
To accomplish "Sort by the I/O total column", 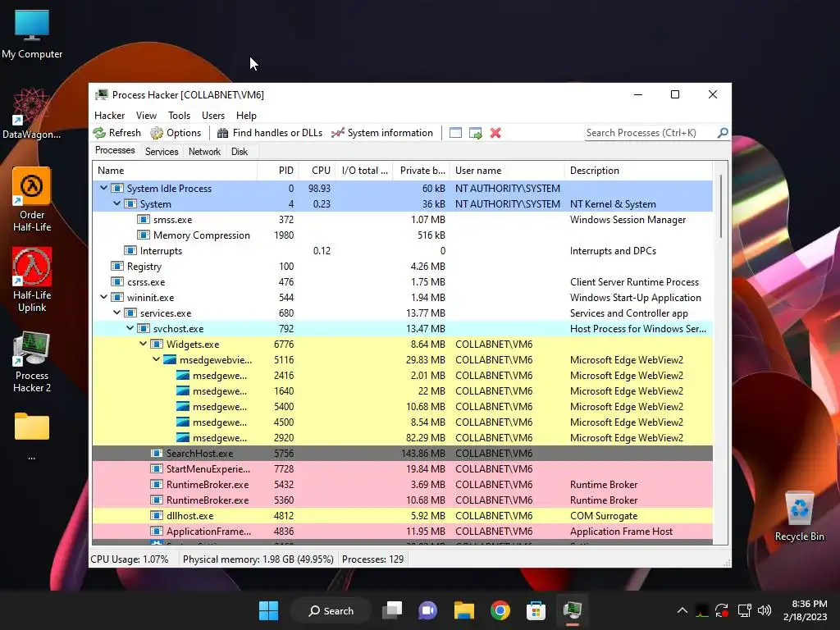I will tap(364, 171).
